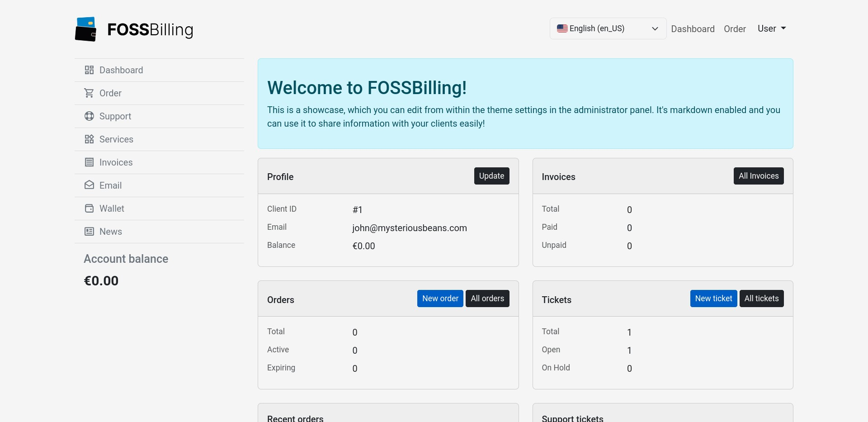Open Email in the sidebar menu
This screenshot has width=868, height=422.
[x=159, y=185]
